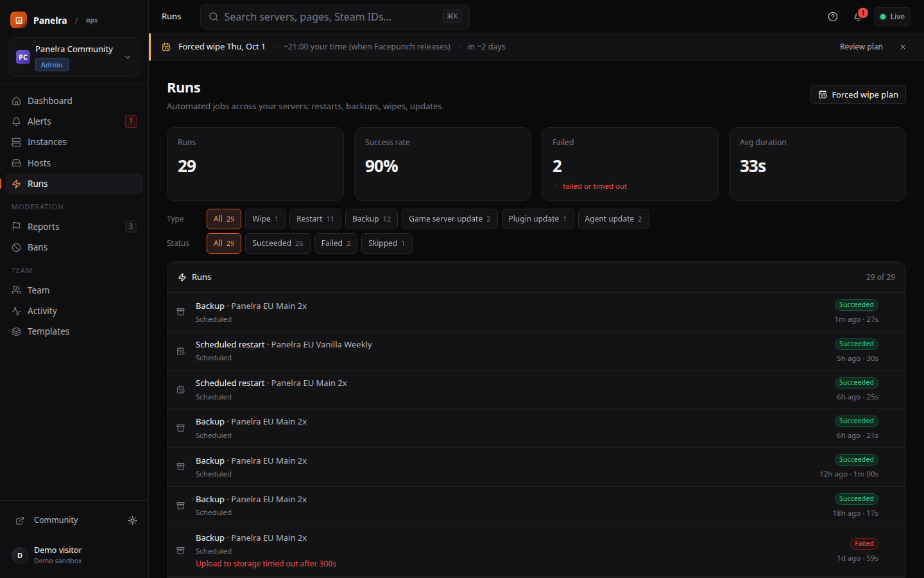This screenshot has width=924, height=578.
Task: Open the Scheduled restart Panelra EU Vanilla Weekly run
Action: click(536, 351)
